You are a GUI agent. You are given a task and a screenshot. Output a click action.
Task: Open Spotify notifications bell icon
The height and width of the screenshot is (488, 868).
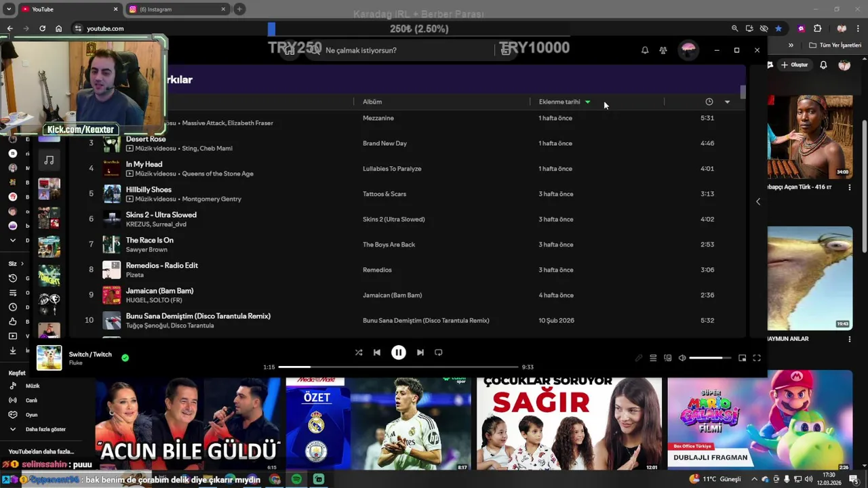645,50
